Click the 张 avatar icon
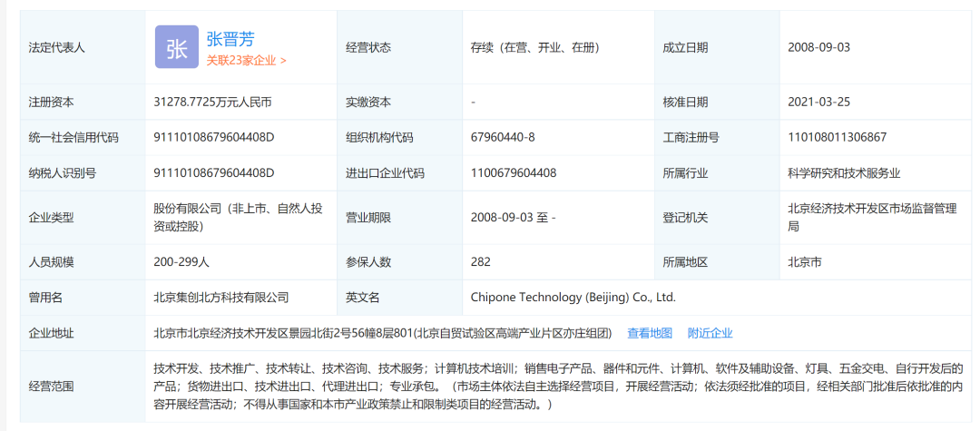 pyautogui.click(x=177, y=47)
